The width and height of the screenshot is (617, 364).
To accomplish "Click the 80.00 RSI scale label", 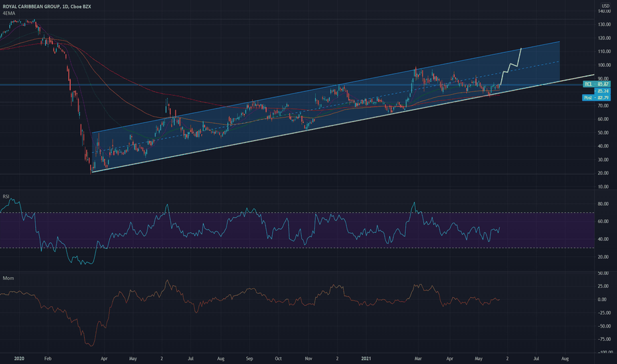I will click(603, 204).
